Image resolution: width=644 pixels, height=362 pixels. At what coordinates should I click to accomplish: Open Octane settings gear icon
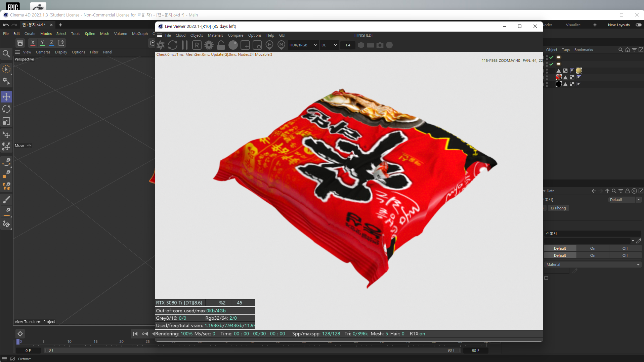click(x=209, y=45)
